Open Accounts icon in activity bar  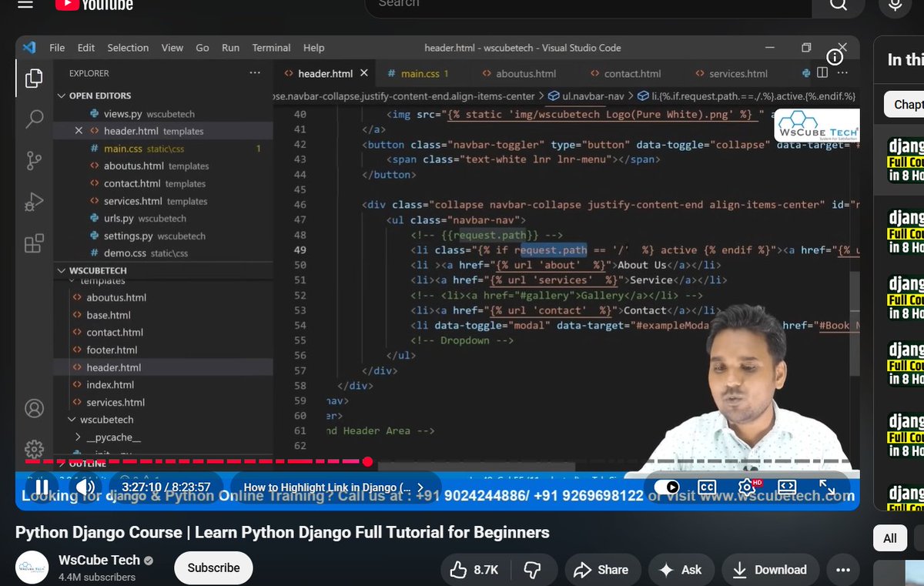tap(34, 408)
